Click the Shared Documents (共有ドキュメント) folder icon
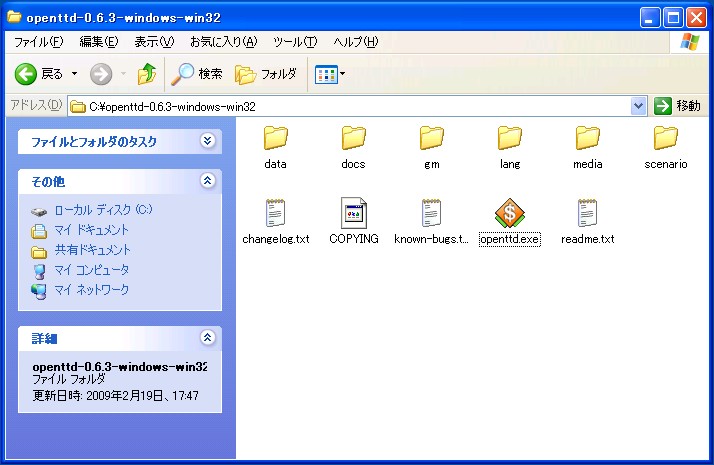714x465 pixels. (39, 252)
